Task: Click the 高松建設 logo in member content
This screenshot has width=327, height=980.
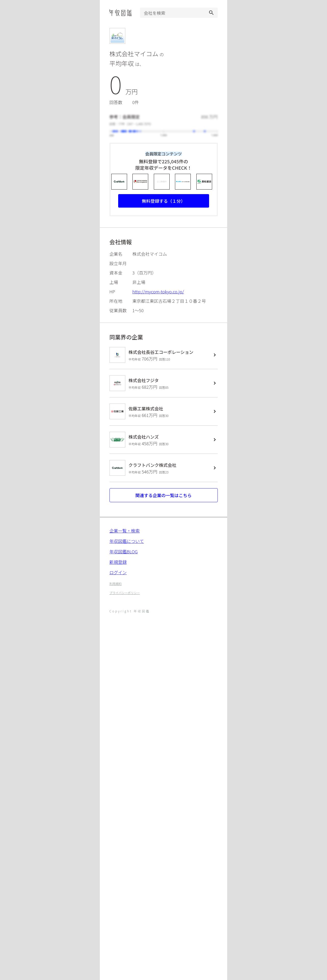Action: coord(204,181)
